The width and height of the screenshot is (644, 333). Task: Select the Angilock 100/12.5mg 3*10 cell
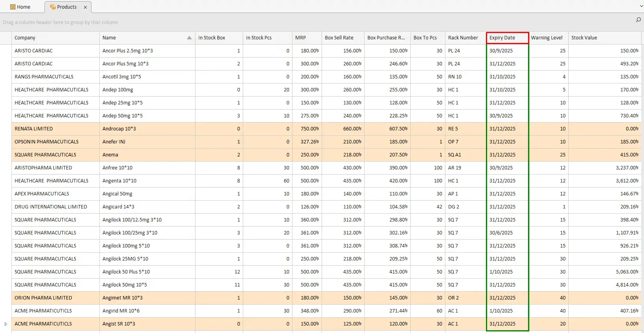pos(147,220)
